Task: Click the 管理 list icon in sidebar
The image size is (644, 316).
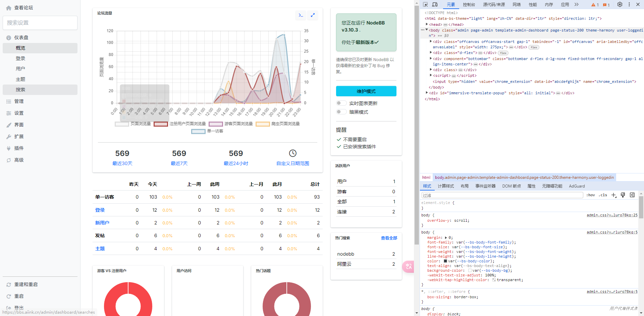Action: click(9, 101)
